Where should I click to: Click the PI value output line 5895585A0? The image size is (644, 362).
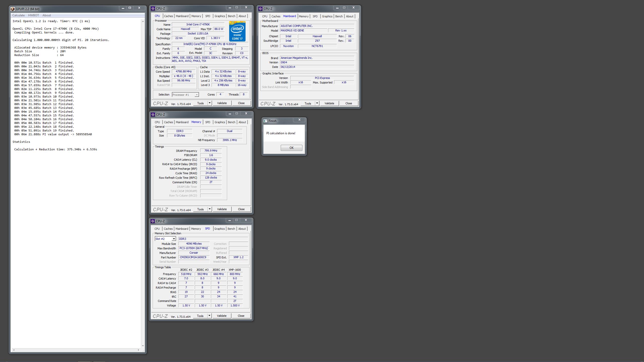[x=53, y=134]
